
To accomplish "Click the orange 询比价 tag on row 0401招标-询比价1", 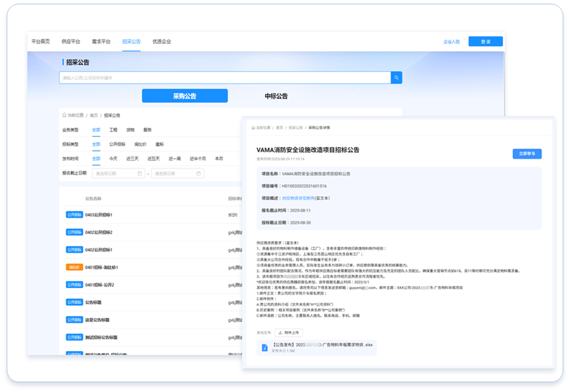I will click(x=74, y=268).
